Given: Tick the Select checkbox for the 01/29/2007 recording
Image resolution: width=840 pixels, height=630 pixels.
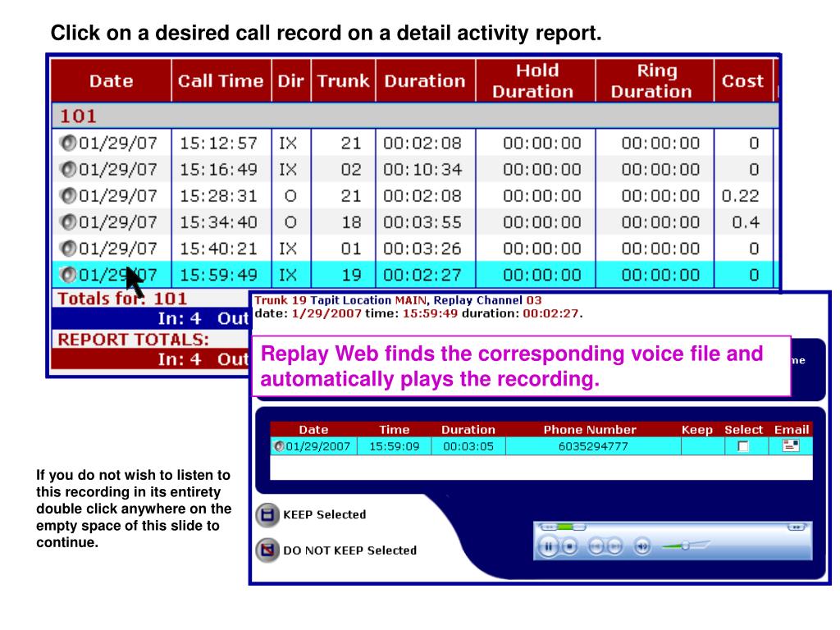Looking at the screenshot, I should pos(743,446).
